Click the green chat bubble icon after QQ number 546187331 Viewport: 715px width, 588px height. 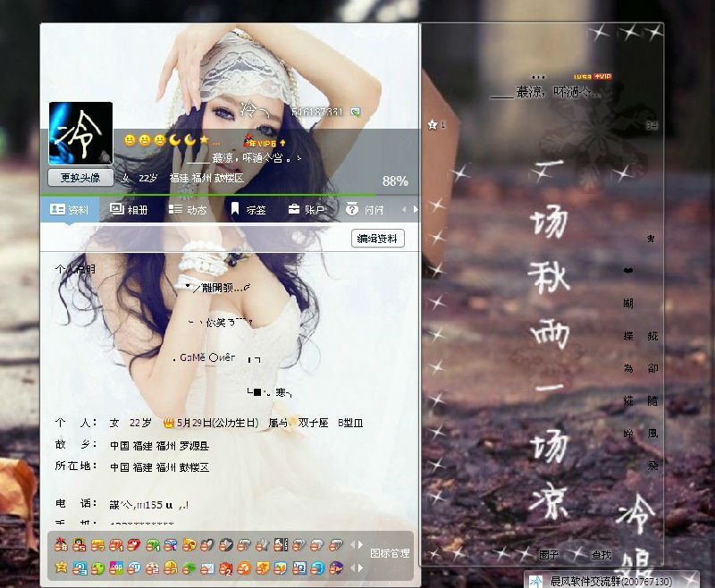tap(356, 112)
